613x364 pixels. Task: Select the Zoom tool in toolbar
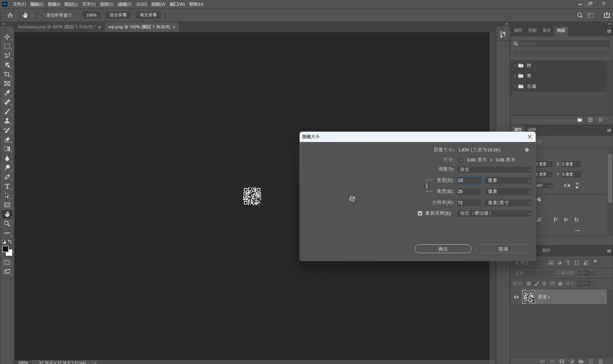point(7,223)
